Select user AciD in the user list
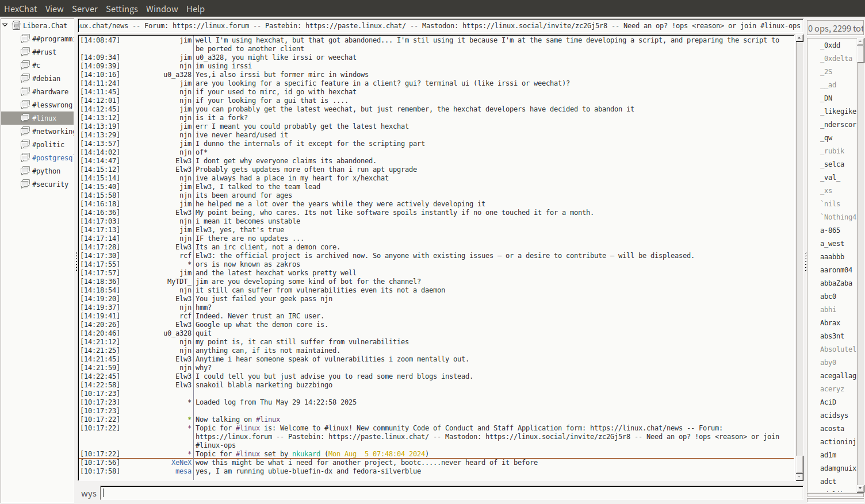Viewport: 865px width, 504px height. coord(828,402)
